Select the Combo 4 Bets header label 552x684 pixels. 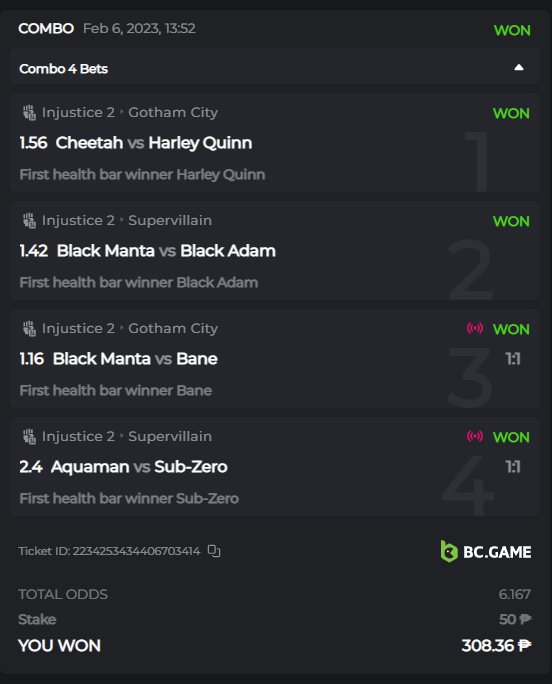pos(63,69)
